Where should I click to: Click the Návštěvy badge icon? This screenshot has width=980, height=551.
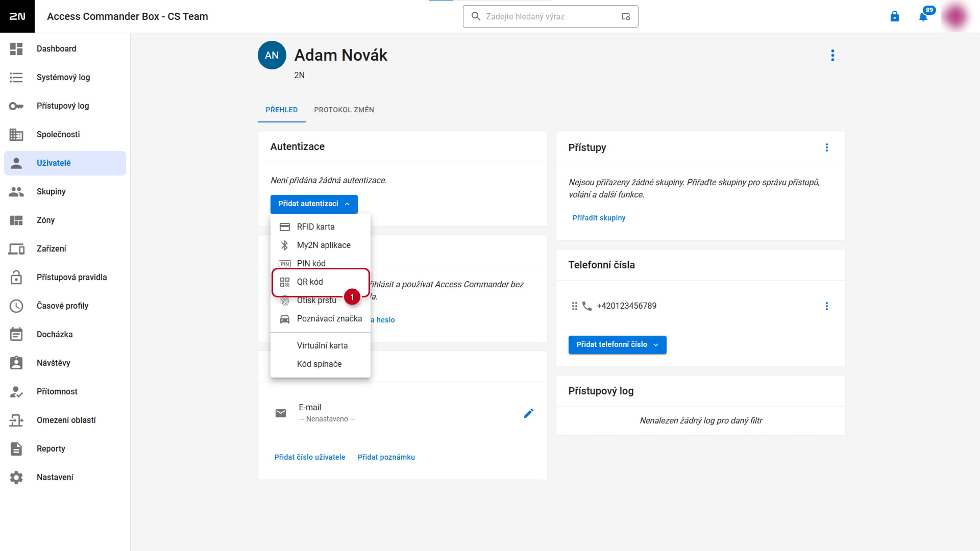(16, 363)
